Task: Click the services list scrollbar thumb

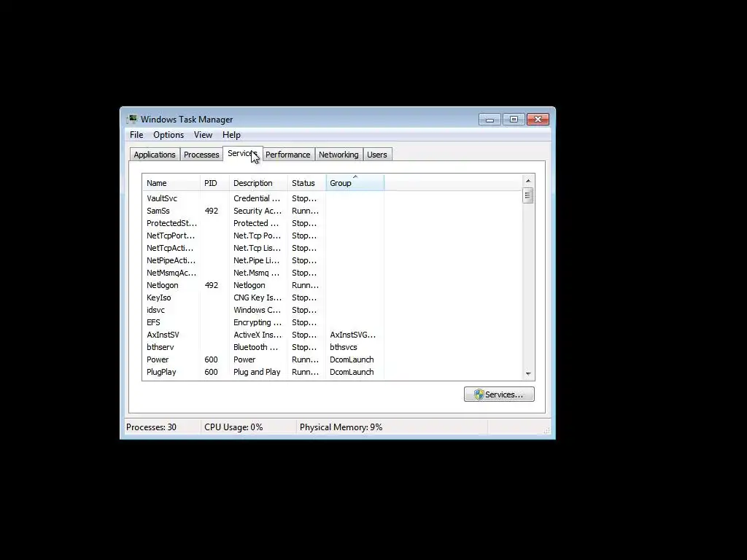Action: tap(527, 195)
